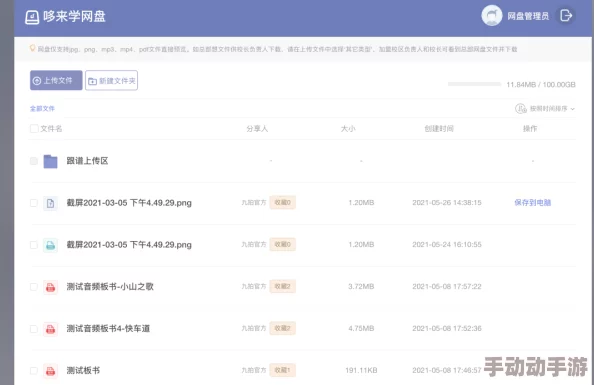
Task: Click the 收藏2 tag for 小山之歌
Action: pos(283,286)
